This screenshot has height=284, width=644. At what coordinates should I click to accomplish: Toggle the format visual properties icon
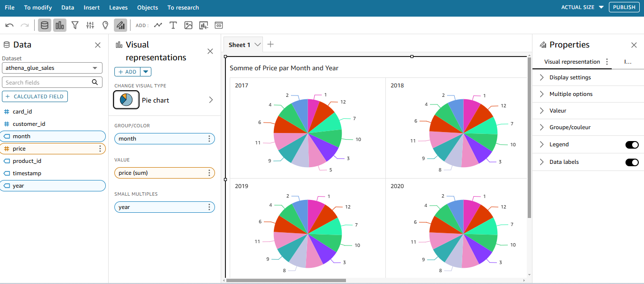121,25
